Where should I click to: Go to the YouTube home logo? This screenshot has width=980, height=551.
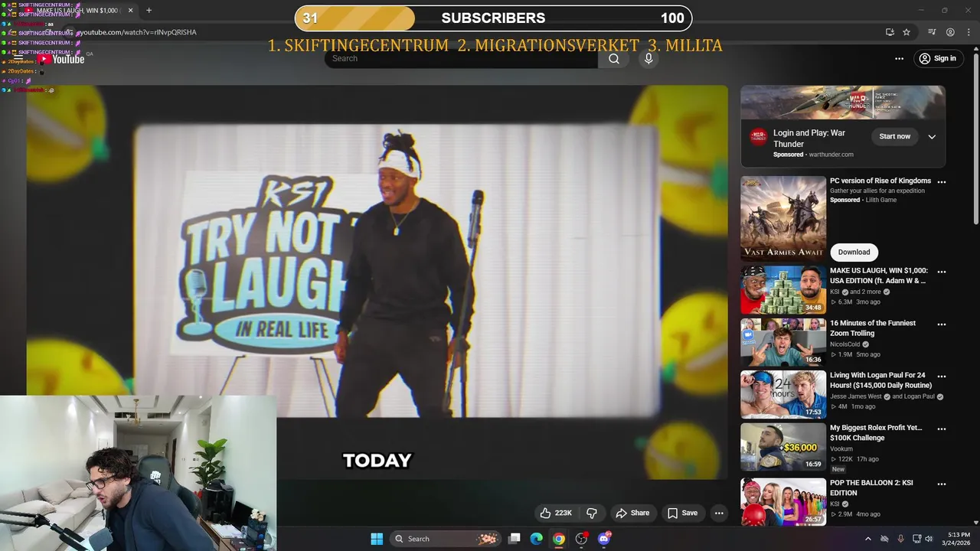(x=61, y=59)
